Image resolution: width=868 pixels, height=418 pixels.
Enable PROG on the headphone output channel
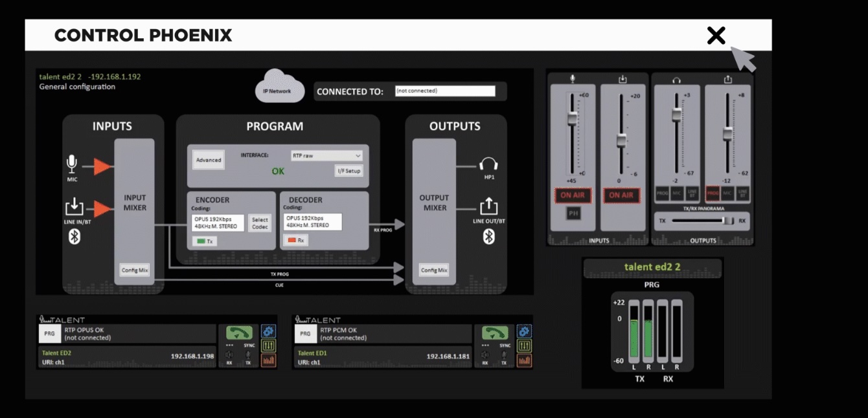coord(662,193)
